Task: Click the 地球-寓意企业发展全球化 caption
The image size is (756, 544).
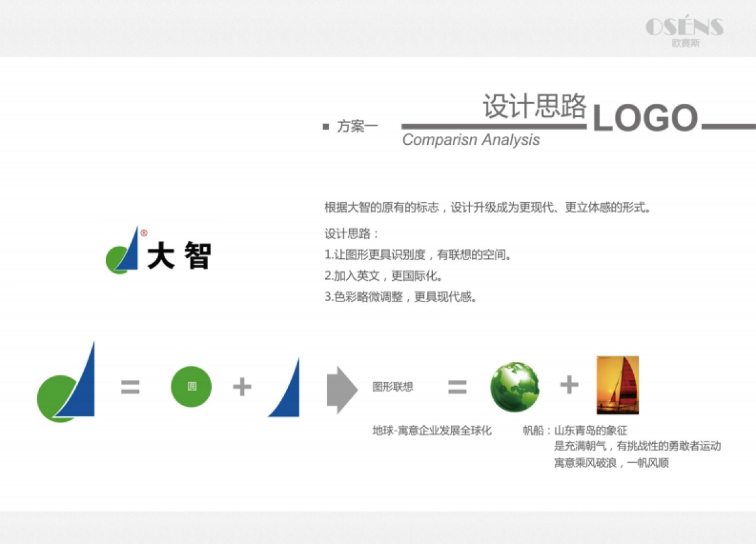Action: [x=433, y=431]
